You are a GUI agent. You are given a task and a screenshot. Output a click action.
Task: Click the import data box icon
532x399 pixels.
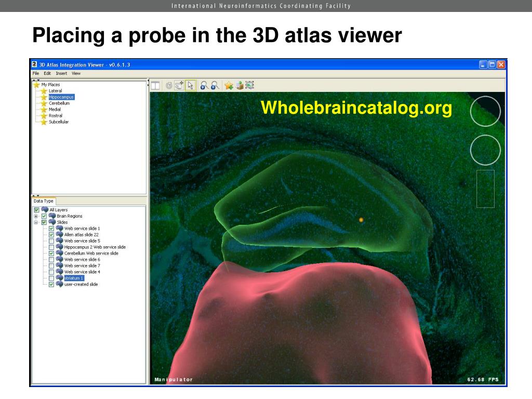[240, 86]
